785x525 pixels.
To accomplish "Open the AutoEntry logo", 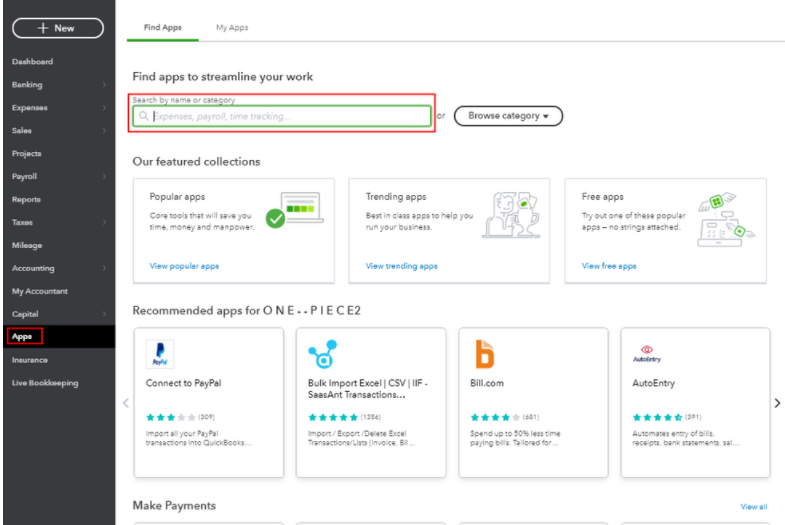I will (647, 353).
